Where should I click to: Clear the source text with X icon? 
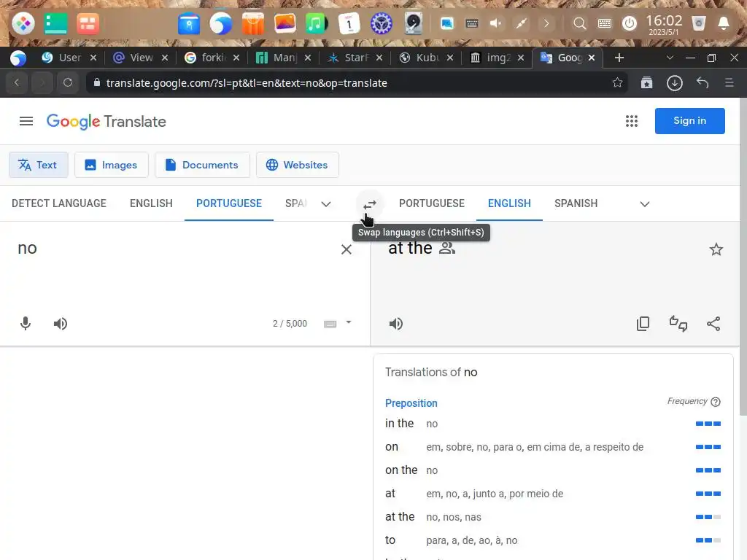click(347, 249)
